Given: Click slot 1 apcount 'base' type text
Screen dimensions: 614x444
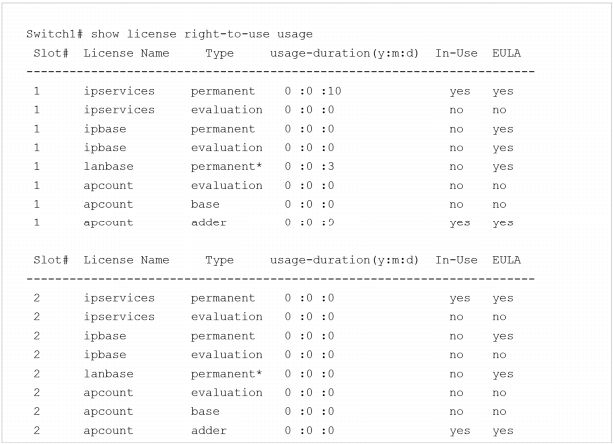Looking at the screenshot, I should (205, 204).
